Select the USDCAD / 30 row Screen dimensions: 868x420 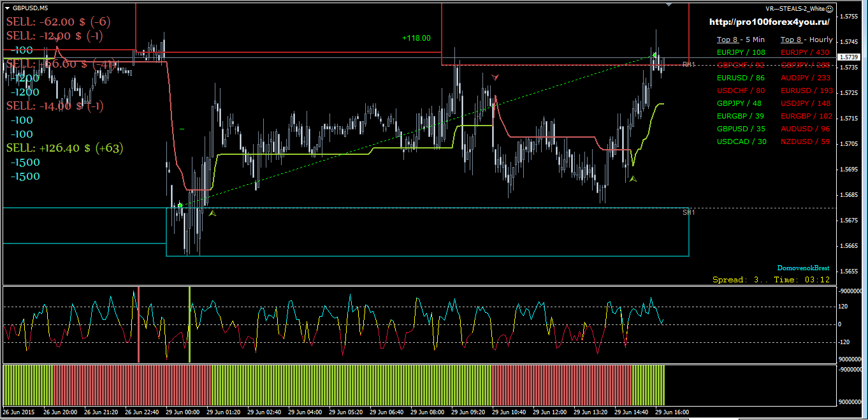[x=742, y=141]
